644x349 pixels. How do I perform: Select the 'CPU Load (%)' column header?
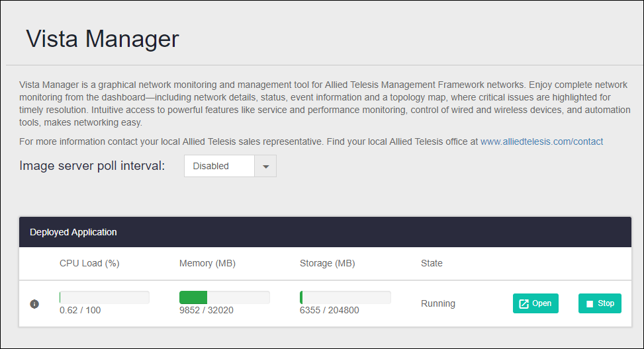pyautogui.click(x=89, y=263)
